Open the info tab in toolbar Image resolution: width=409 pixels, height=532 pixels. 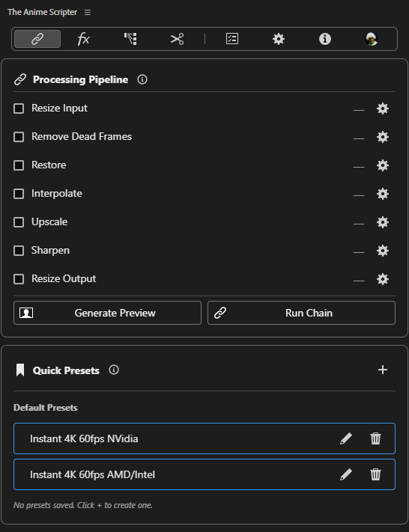click(325, 39)
